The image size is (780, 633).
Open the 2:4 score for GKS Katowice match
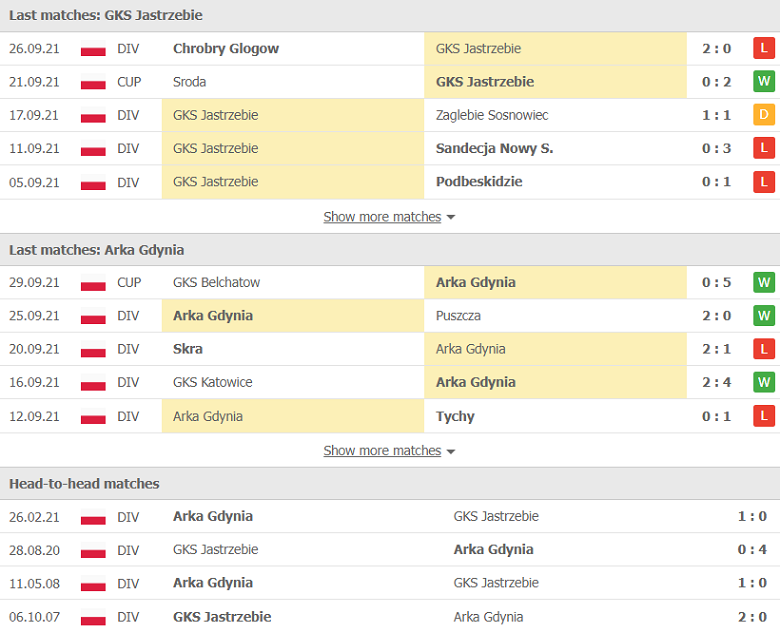point(716,382)
